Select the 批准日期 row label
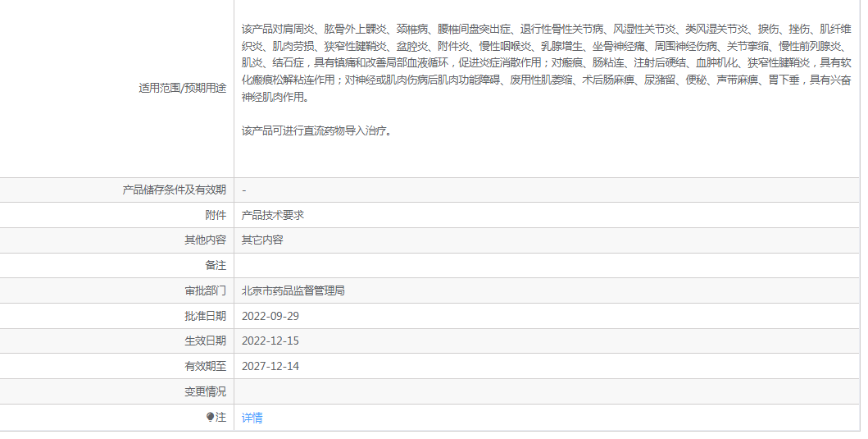 coord(205,316)
